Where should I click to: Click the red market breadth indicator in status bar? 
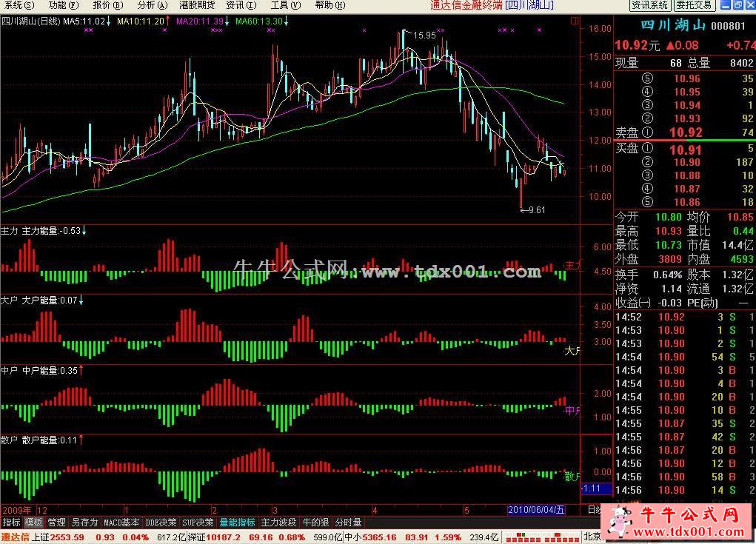[x=542, y=537]
